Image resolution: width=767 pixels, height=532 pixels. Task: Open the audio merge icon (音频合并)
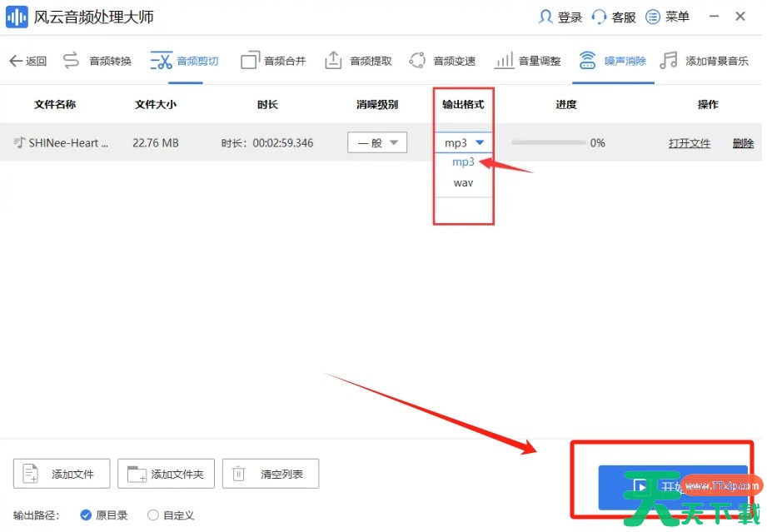(x=250, y=61)
